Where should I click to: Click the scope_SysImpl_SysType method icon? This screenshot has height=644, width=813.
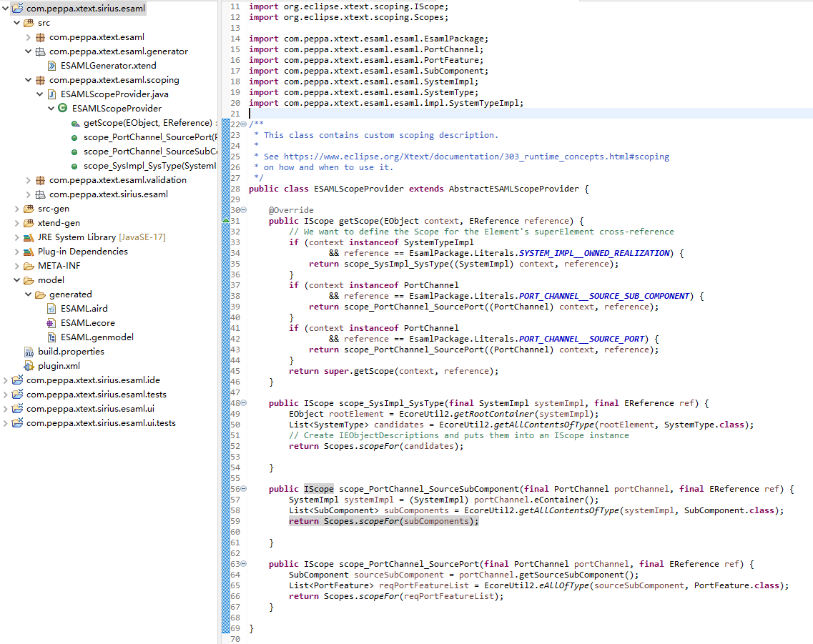(x=74, y=167)
